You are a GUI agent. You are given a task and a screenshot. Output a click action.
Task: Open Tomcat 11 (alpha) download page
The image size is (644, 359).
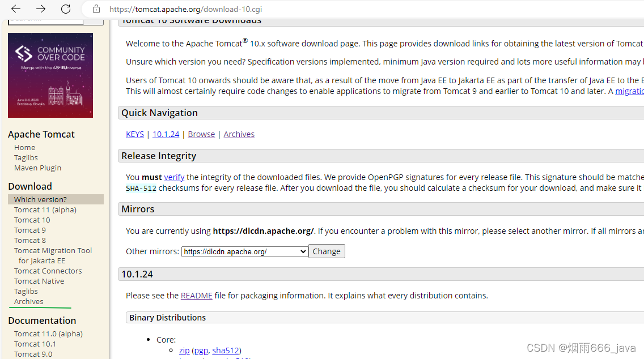point(45,210)
